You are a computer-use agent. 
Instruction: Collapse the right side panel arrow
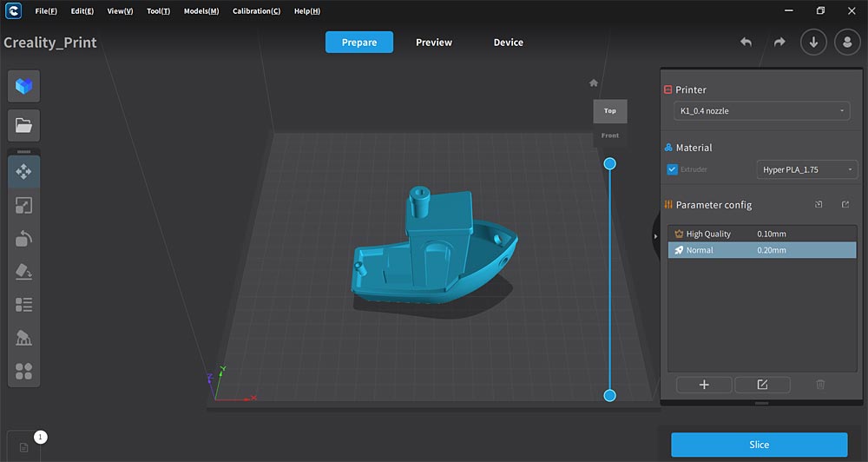(655, 236)
